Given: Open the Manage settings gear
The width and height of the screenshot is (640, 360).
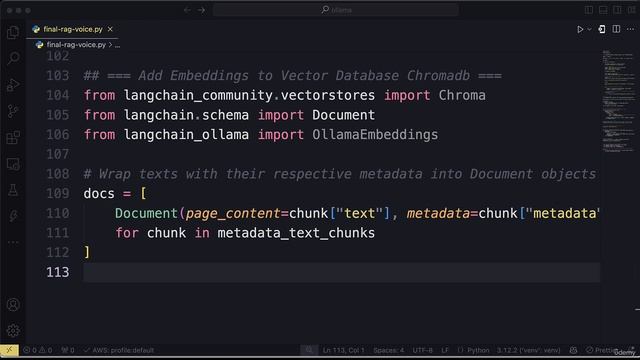Looking at the screenshot, I should pos(13,330).
